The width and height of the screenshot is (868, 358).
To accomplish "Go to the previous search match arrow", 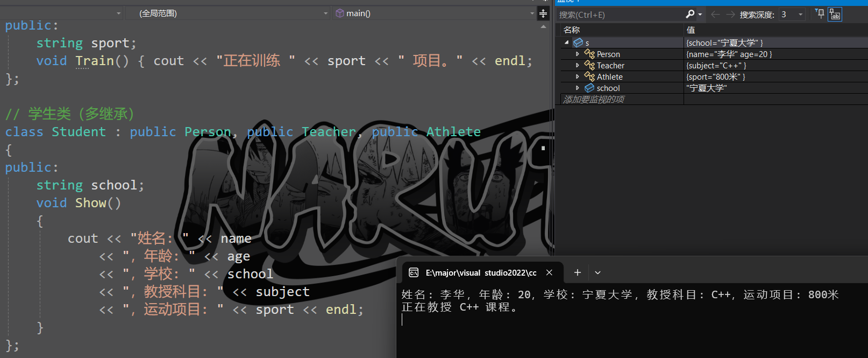I will pyautogui.click(x=715, y=15).
